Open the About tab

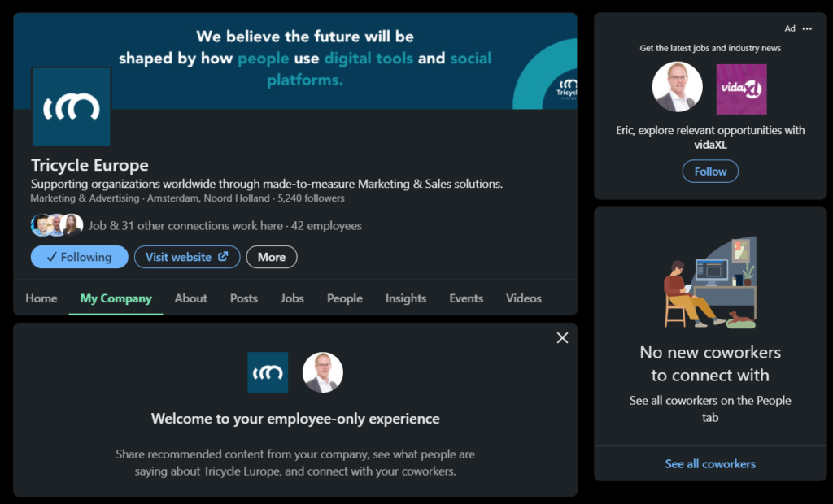(190, 298)
